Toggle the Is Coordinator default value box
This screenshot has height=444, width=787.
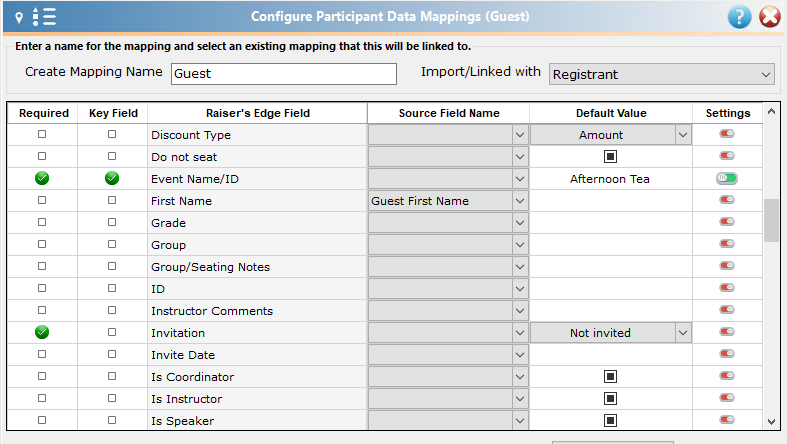610,376
